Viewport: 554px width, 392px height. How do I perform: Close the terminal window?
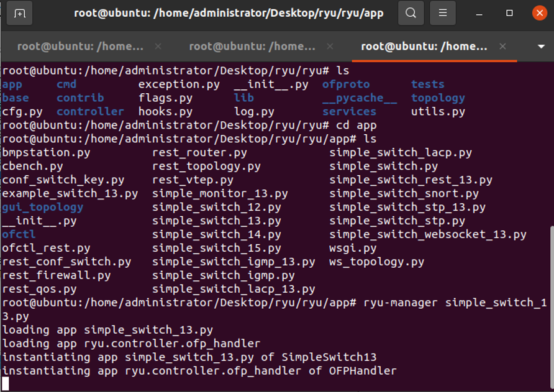click(540, 13)
